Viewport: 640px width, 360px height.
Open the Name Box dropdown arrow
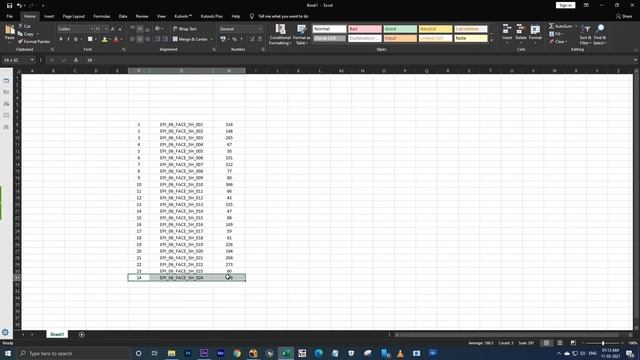click(32, 60)
